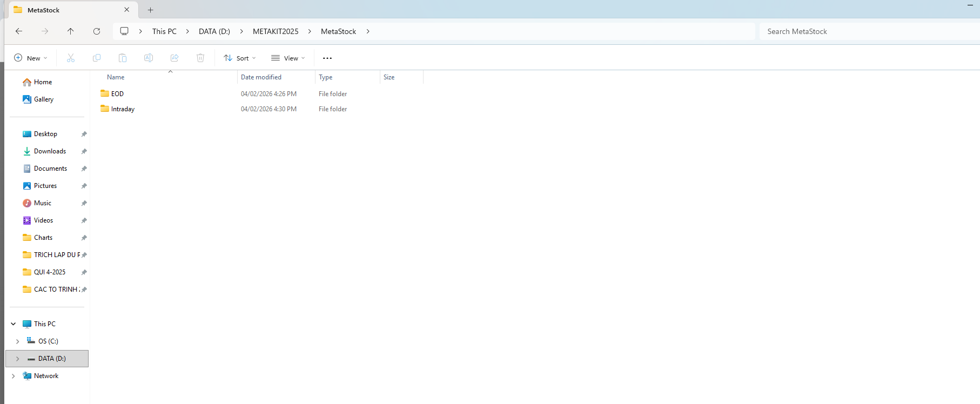The height and width of the screenshot is (404, 980).
Task: Click the Delete trash icon
Action: (x=200, y=58)
